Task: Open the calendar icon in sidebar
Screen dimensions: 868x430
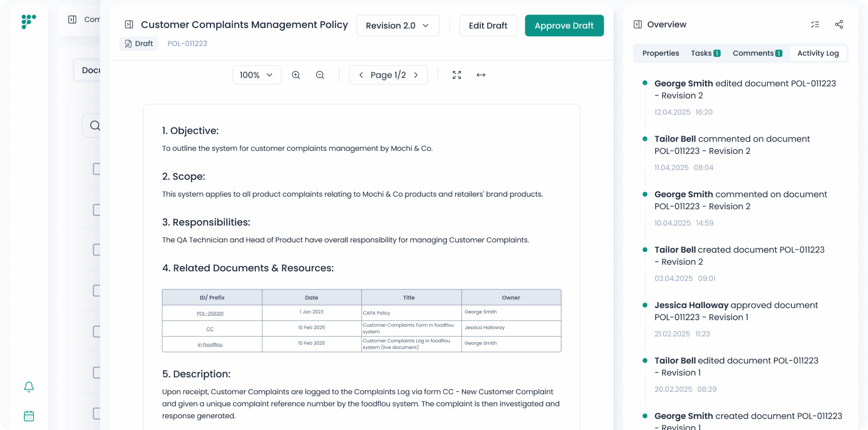Action: click(x=29, y=416)
